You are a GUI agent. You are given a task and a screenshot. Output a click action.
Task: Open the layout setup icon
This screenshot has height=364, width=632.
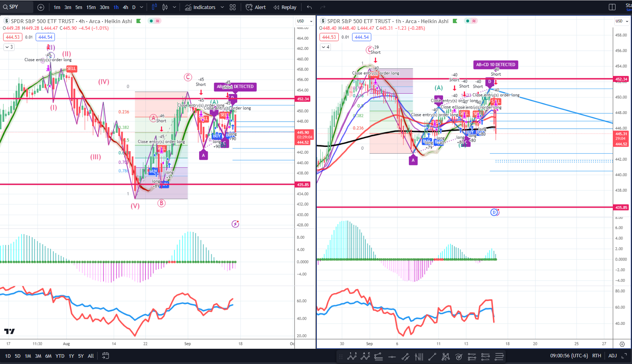pyautogui.click(x=612, y=7)
